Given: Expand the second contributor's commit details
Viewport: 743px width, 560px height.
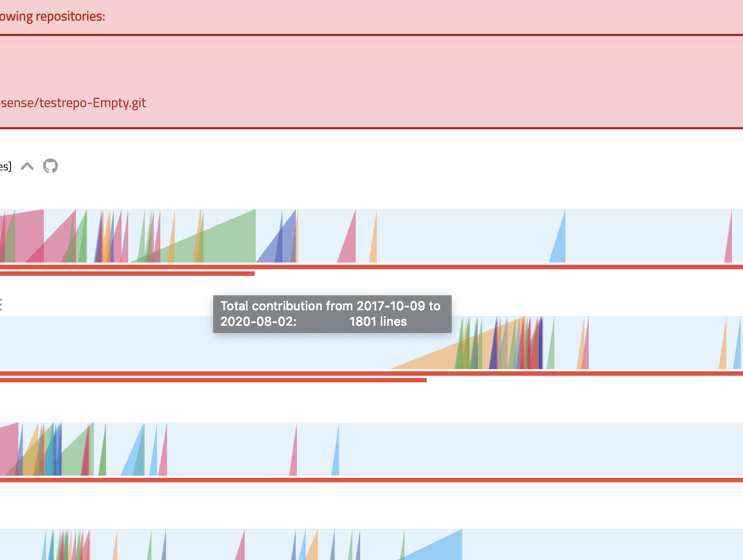Looking at the screenshot, I should (1, 304).
